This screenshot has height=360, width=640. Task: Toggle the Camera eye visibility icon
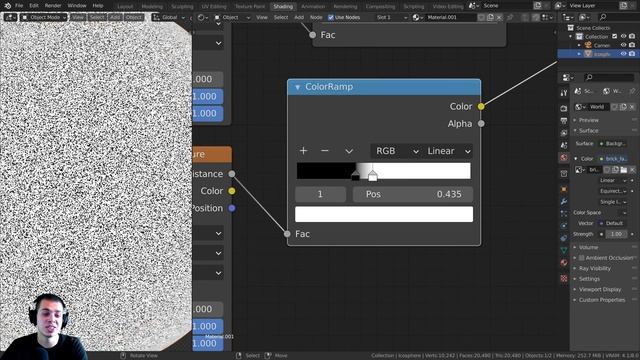click(623, 45)
